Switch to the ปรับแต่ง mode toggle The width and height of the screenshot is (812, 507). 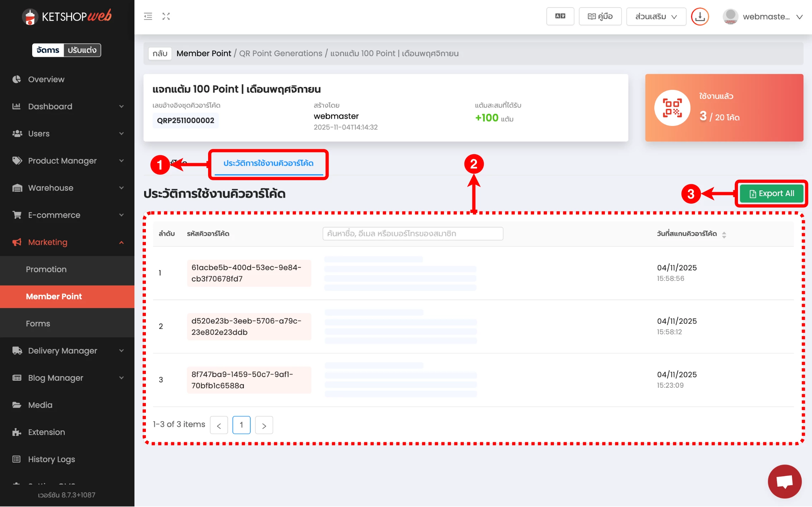tap(82, 50)
